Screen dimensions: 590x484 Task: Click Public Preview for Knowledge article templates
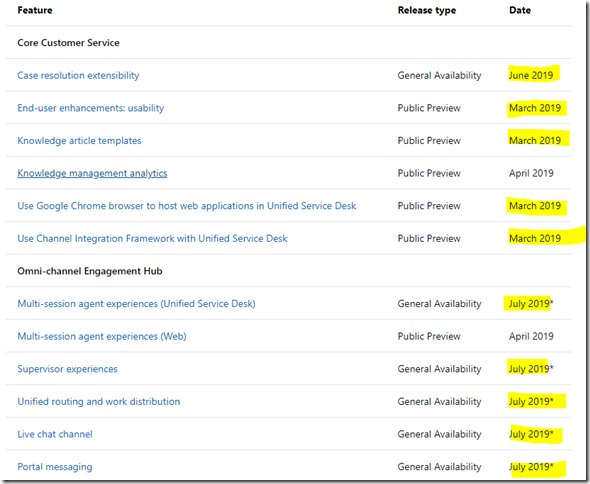(429, 141)
